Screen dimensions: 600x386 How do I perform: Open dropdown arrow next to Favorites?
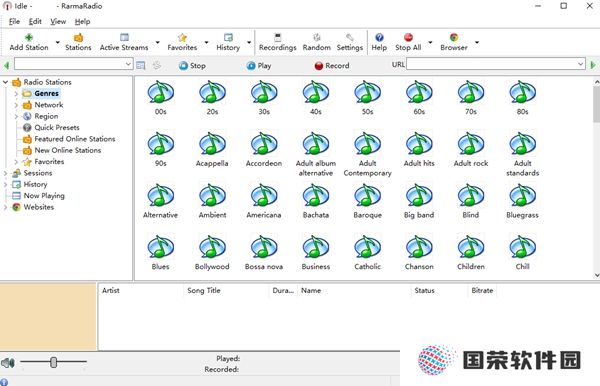pyautogui.click(x=207, y=42)
